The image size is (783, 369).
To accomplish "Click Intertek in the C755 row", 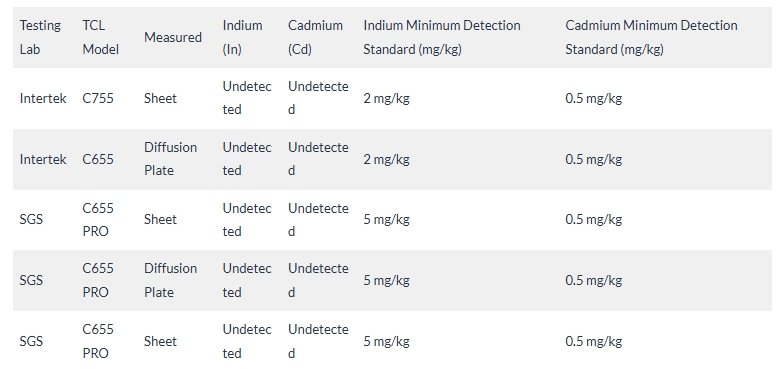I will click(x=43, y=98).
